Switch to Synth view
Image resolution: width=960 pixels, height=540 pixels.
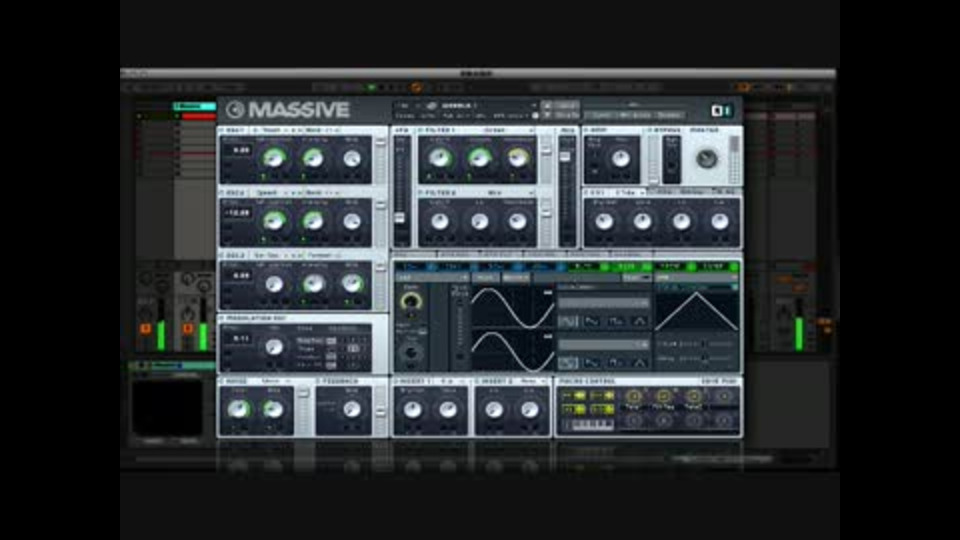pos(602,115)
